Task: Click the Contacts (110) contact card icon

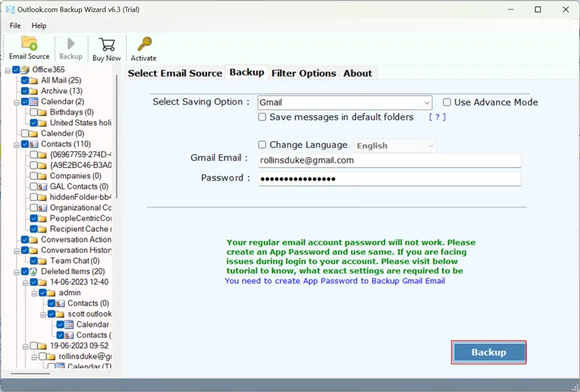Action: tap(33, 144)
